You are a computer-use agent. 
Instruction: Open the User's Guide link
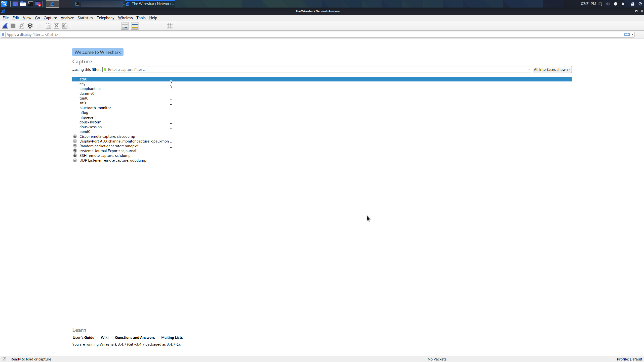(x=83, y=337)
